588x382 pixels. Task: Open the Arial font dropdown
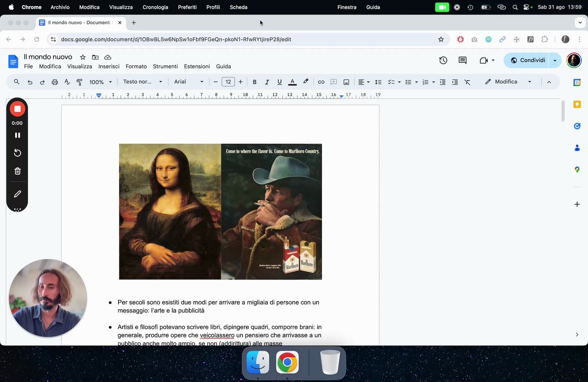pyautogui.click(x=189, y=82)
